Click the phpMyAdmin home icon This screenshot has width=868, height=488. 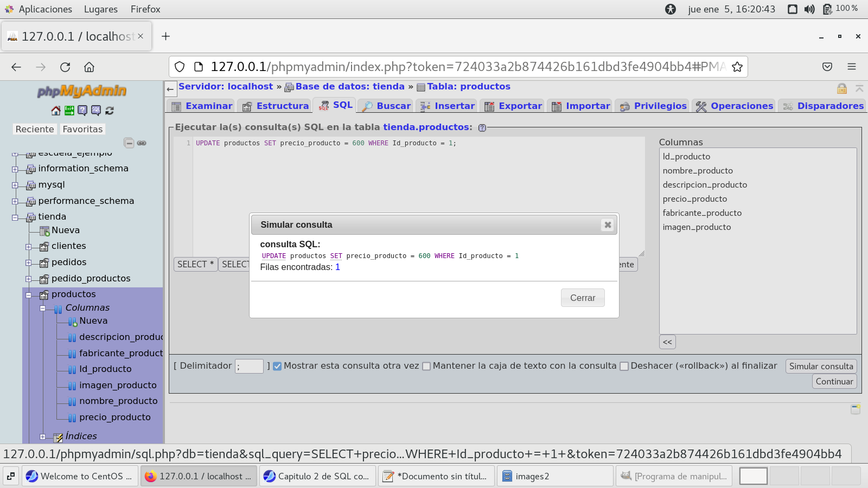pos(56,111)
